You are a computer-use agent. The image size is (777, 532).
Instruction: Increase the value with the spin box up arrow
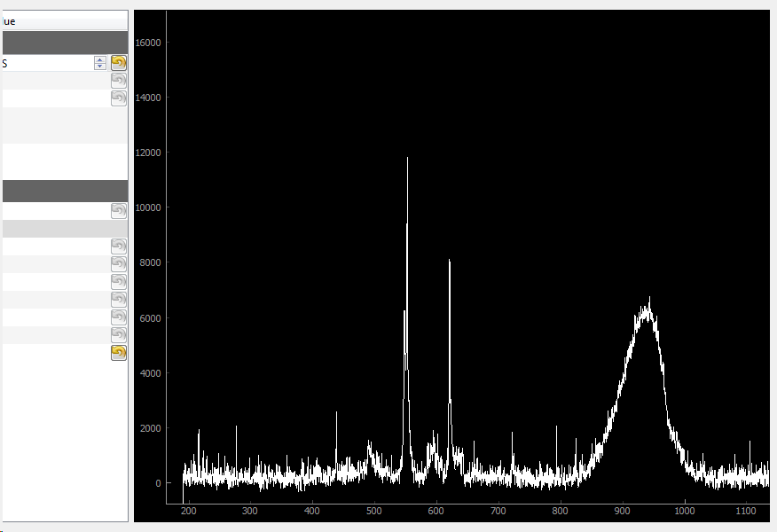click(x=100, y=59)
